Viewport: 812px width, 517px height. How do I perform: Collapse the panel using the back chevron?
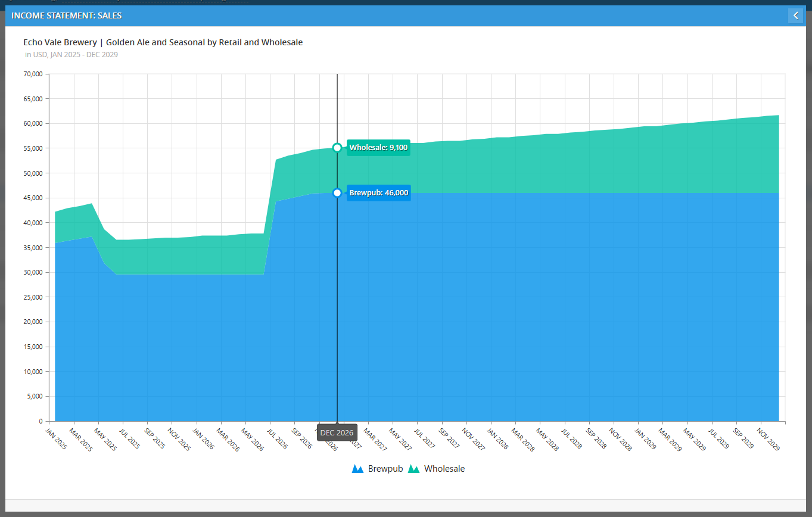tap(795, 15)
